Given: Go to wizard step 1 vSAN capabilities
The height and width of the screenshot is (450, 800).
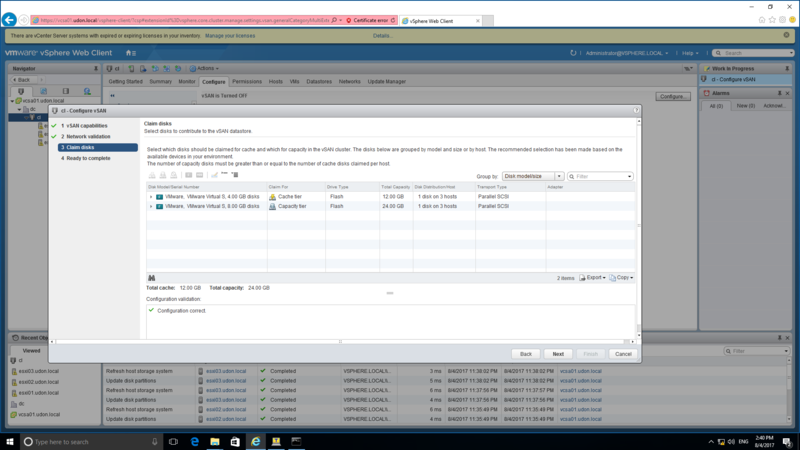Looking at the screenshot, I should pyautogui.click(x=87, y=126).
